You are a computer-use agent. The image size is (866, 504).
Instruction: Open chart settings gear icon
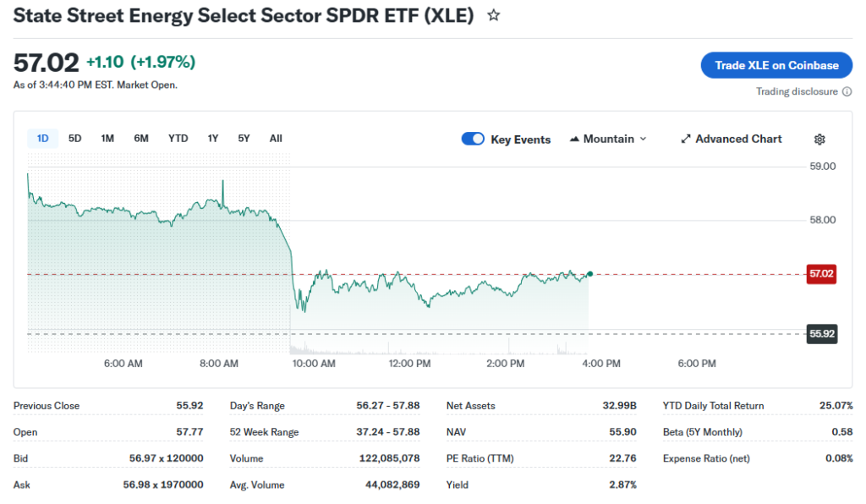coord(819,140)
